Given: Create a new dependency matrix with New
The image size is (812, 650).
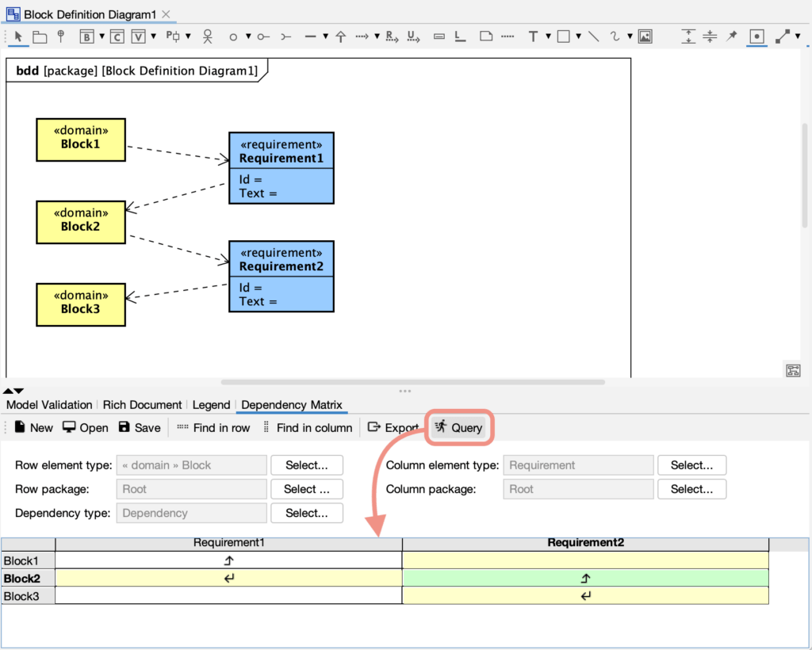Looking at the screenshot, I should [x=33, y=426].
